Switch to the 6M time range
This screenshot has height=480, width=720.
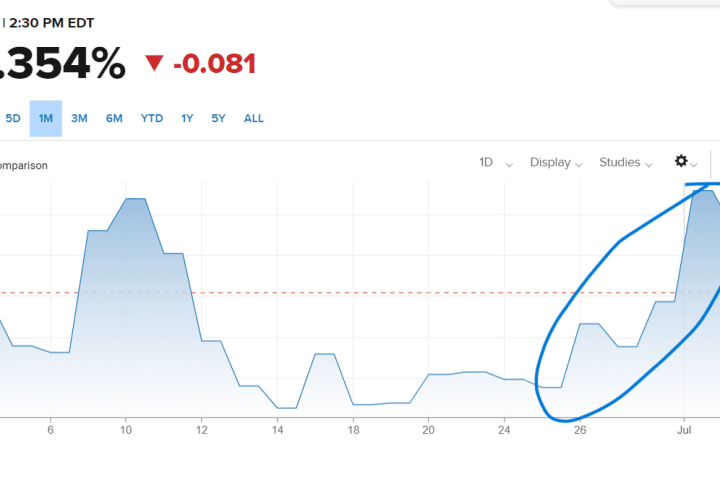coord(114,118)
